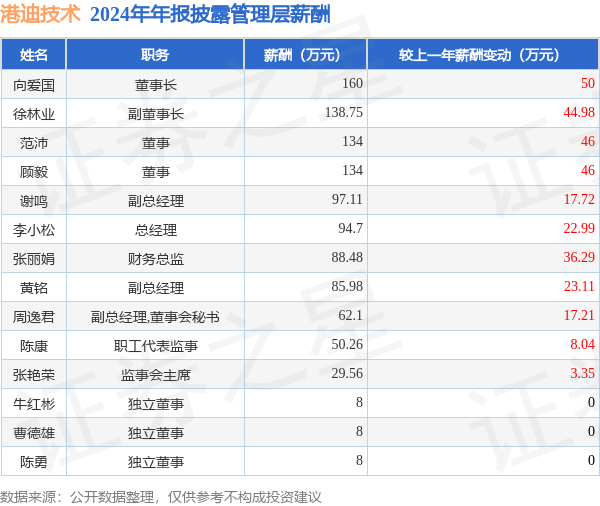Select the name 向爱国
600x506 pixels.
(x=34, y=85)
